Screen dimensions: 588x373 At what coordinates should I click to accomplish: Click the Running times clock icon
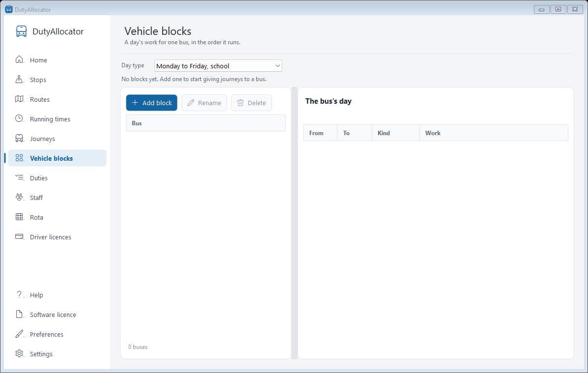[x=19, y=118]
